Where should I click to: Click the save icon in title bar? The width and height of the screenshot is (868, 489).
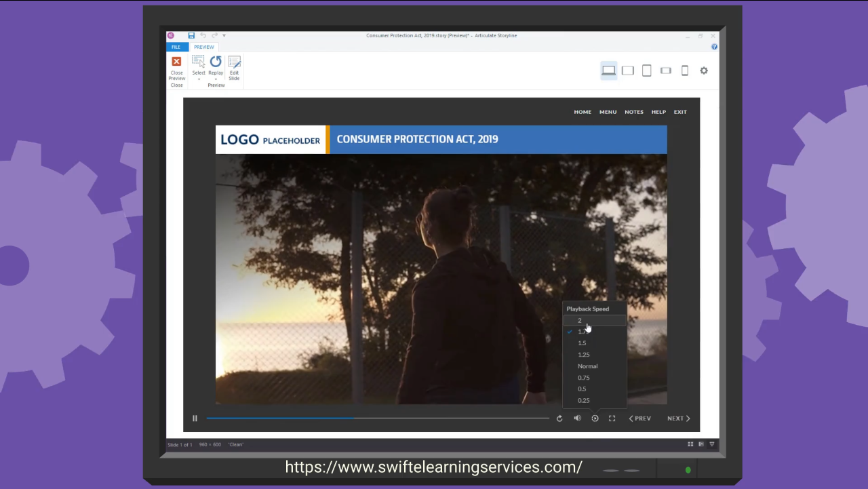point(191,35)
